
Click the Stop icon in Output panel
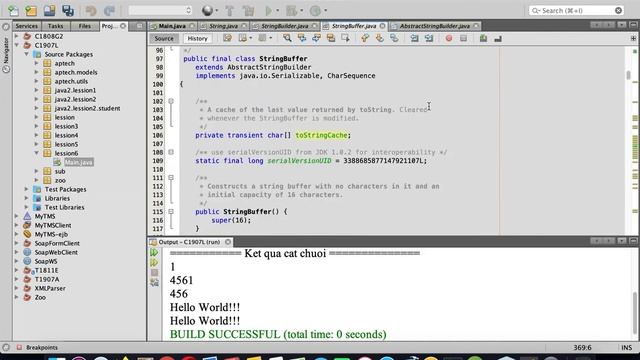coord(154,272)
